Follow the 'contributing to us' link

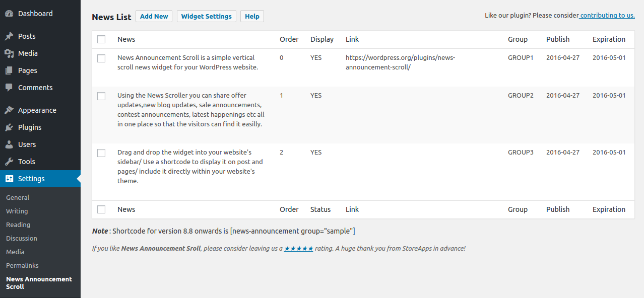coord(607,16)
